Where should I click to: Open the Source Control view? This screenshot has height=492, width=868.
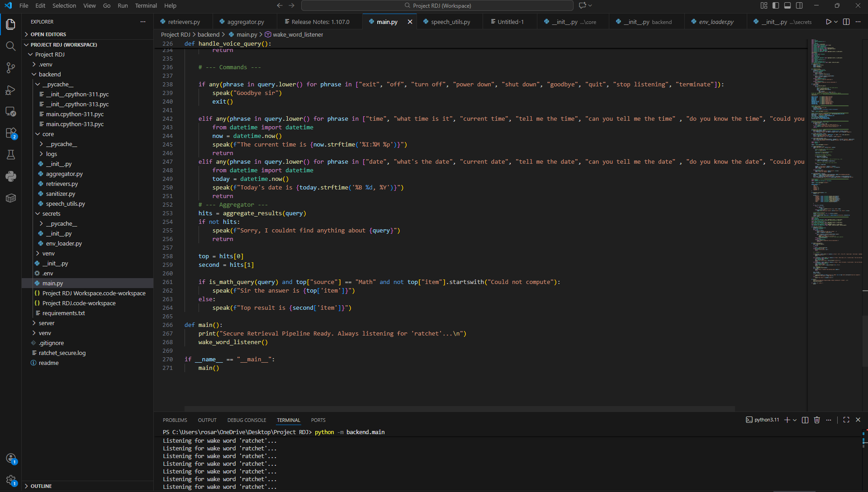(10, 67)
